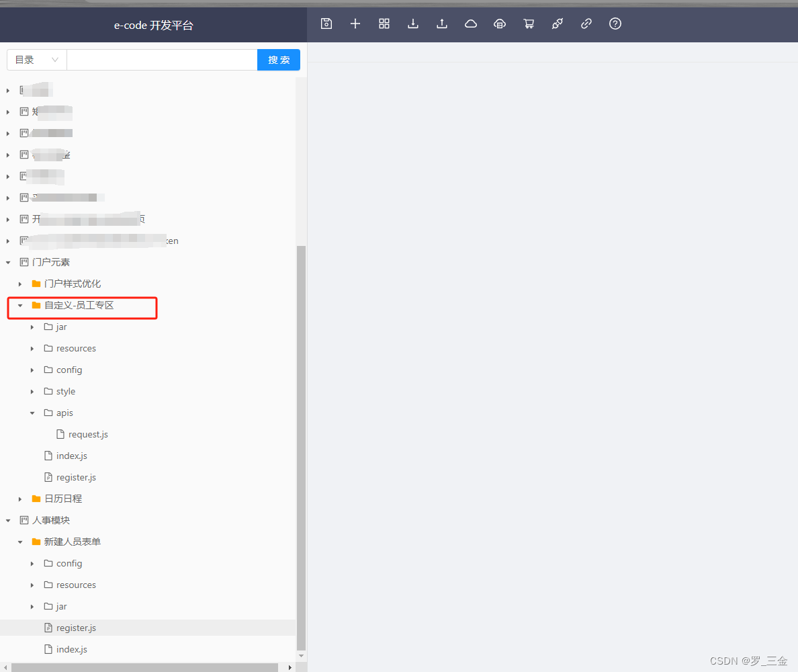This screenshot has height=672, width=798.
Task: Focus the search text input field
Action: 162,60
